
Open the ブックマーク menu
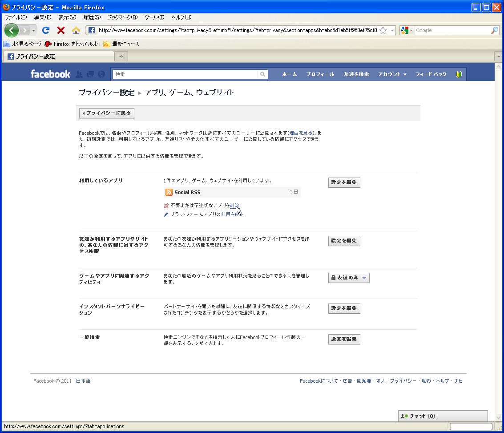pos(122,17)
